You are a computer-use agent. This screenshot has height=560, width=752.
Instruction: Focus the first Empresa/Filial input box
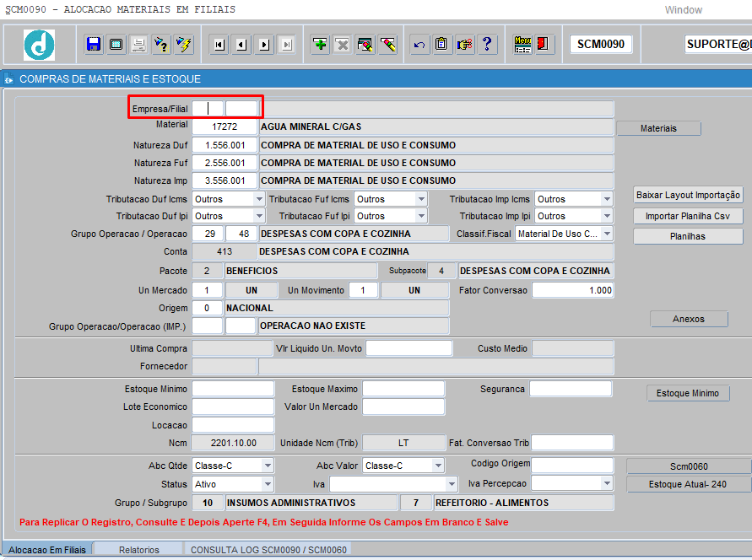[x=207, y=109]
